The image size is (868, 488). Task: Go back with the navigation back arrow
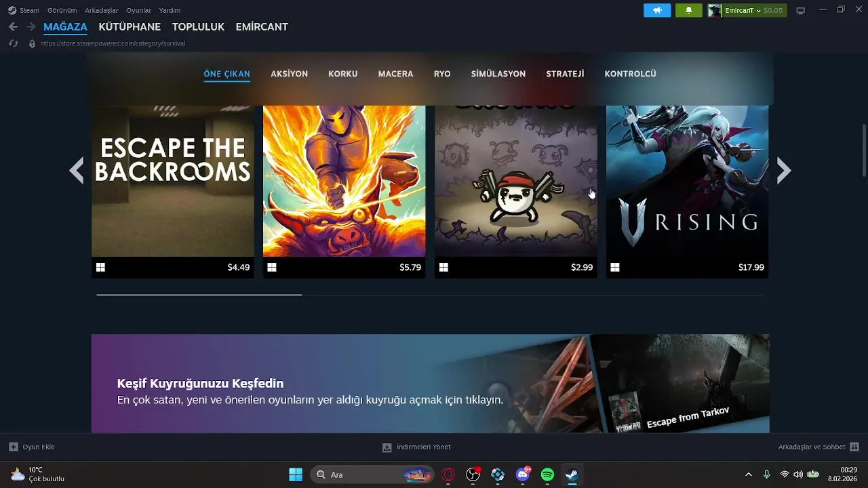(13, 27)
